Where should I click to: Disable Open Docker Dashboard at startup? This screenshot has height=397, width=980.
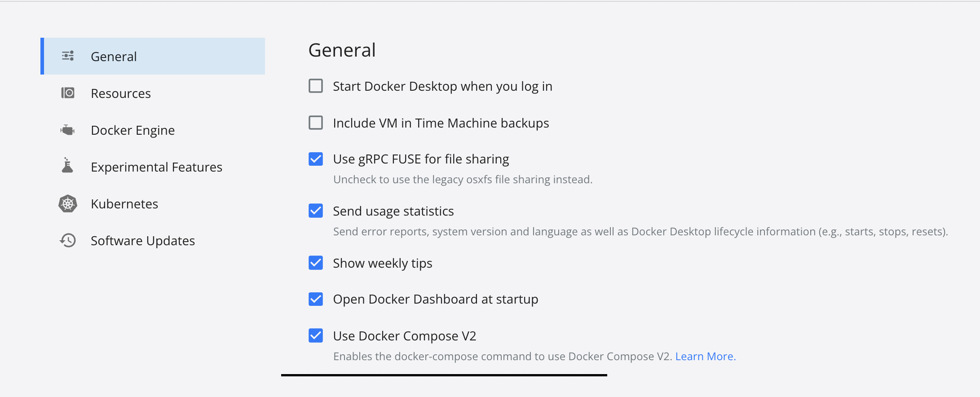(316, 299)
